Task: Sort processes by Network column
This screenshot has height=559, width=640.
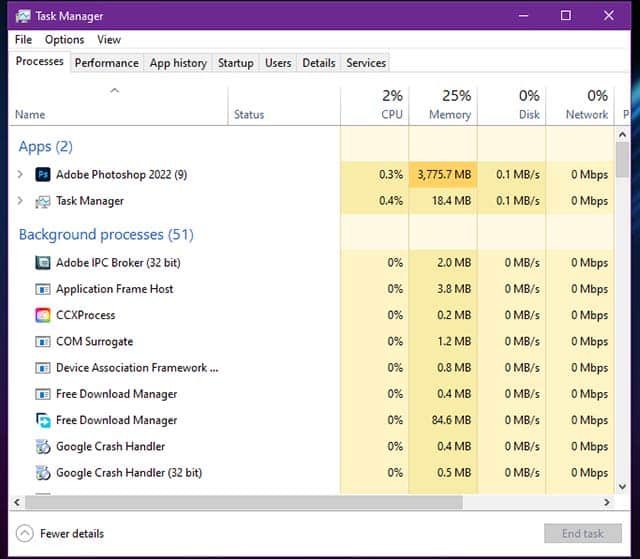Action: tap(580, 105)
